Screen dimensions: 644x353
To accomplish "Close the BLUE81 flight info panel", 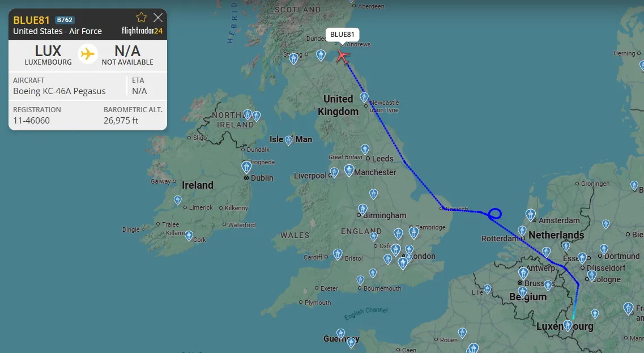I will (x=158, y=17).
